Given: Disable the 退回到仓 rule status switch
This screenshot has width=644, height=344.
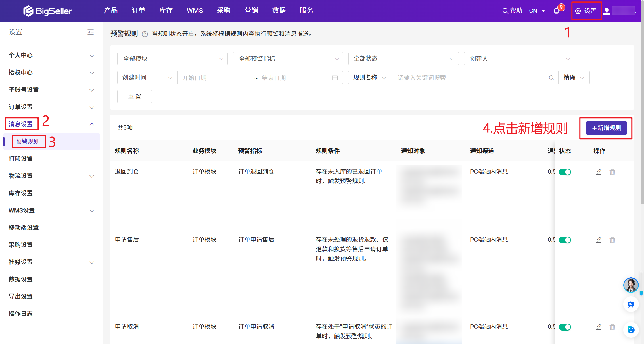Looking at the screenshot, I should (x=565, y=172).
